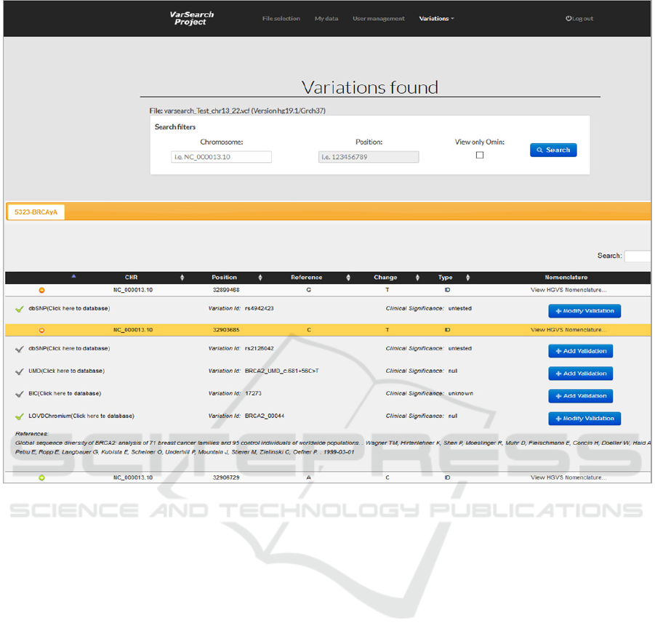Open View HGVS Nomenclature for position 32906729
Viewport: 655px width, 644px height.
(x=568, y=478)
